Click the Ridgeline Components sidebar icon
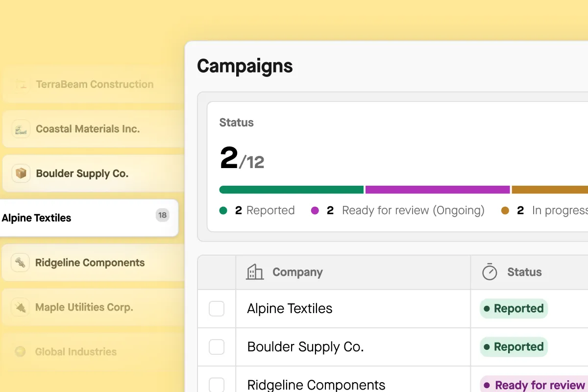This screenshot has height=392, width=588. click(21, 263)
